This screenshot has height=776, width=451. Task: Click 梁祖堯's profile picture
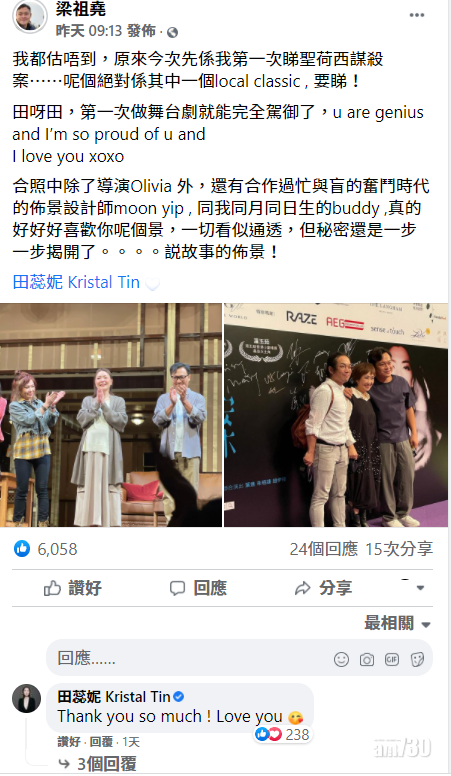click(29, 16)
